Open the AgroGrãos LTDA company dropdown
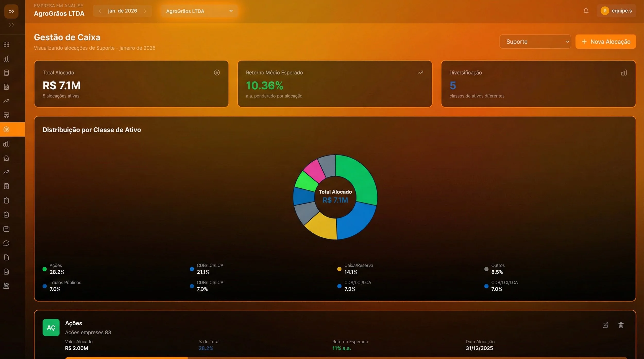Image resolution: width=644 pixels, height=359 pixels. [199, 11]
